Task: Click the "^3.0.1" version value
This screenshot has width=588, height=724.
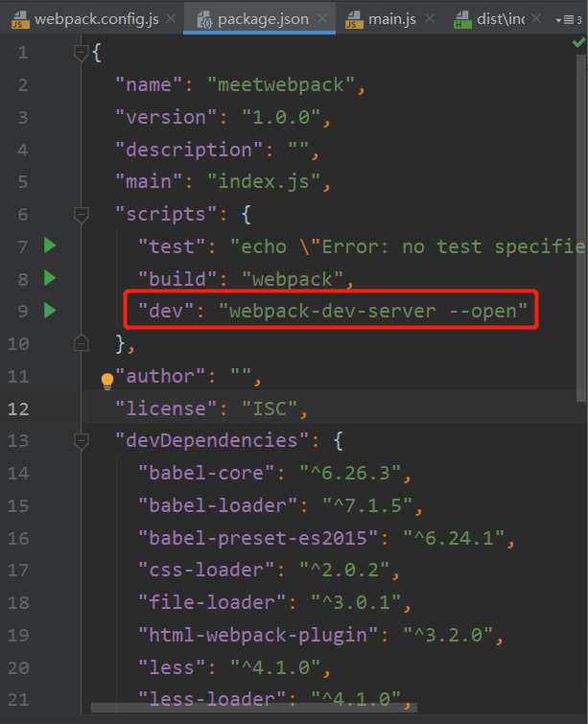Action: 356,602
